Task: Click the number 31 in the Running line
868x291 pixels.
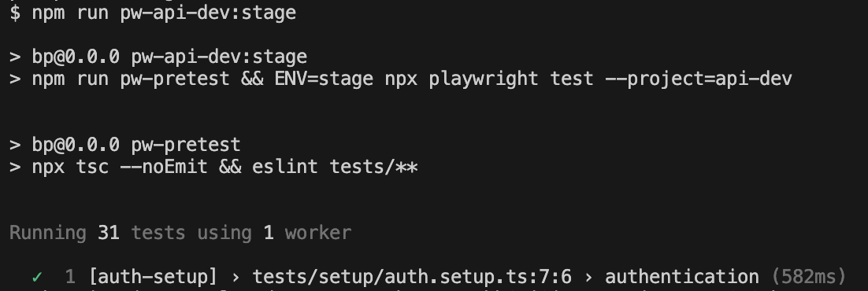Action: [x=109, y=232]
